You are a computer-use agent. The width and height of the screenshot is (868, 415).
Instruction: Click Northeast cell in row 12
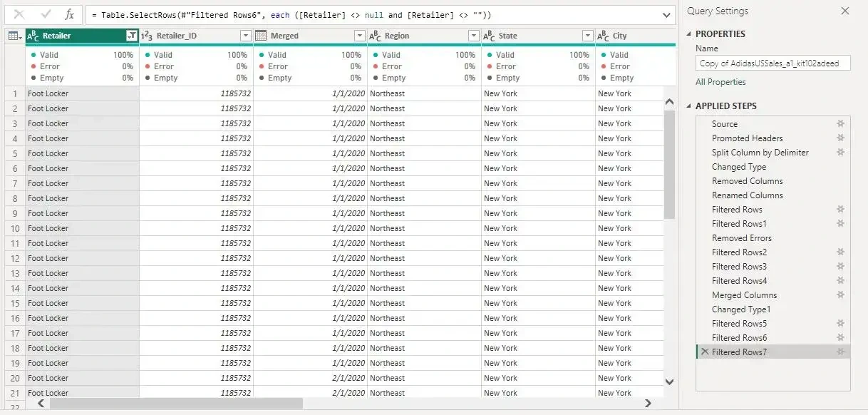[x=424, y=258]
